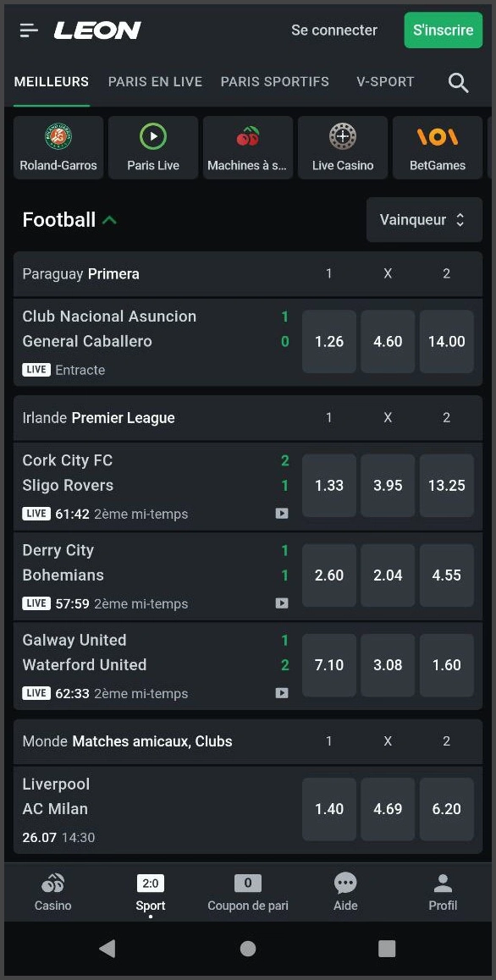Viewport: 496px width, 980px height.
Task: Open the Profil icon in bottom bar
Action: [x=443, y=883]
